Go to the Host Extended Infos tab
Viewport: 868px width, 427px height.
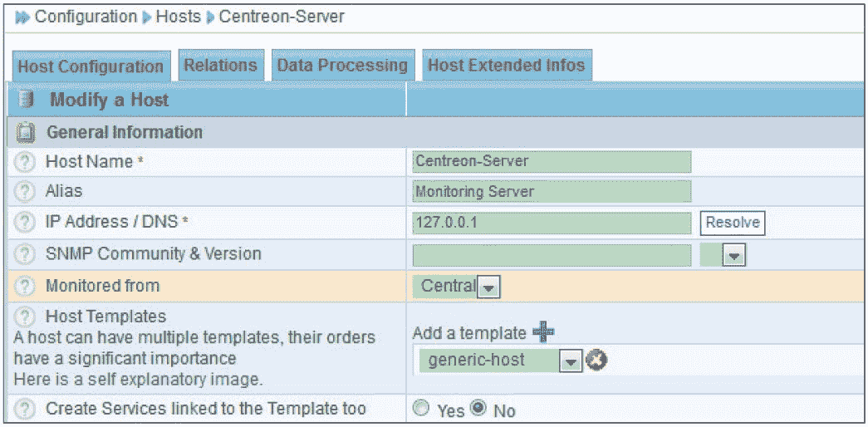click(506, 66)
